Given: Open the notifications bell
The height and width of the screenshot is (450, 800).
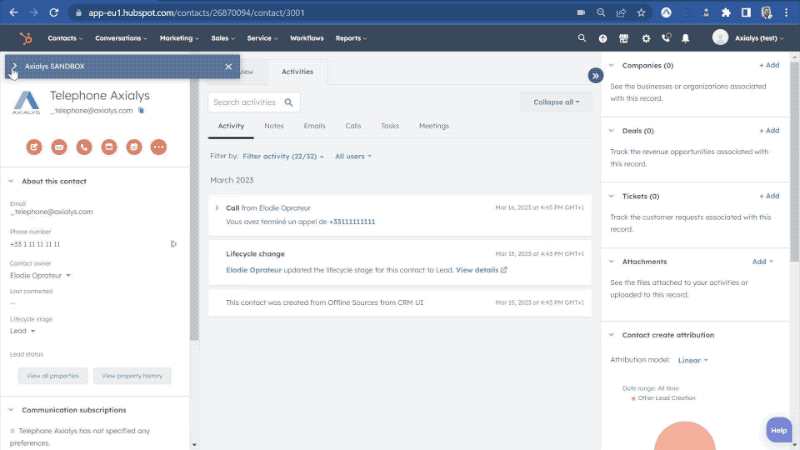Looking at the screenshot, I should coord(686,38).
